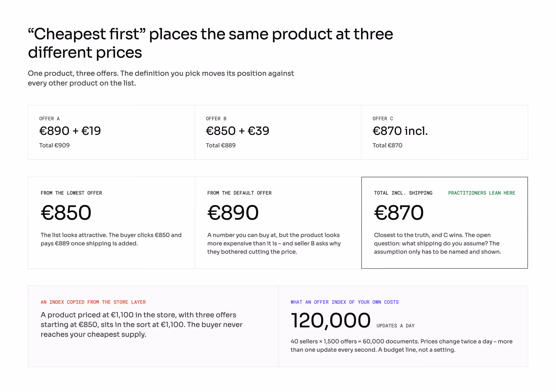
Task: Select the Offer A card
Action: [111, 132]
